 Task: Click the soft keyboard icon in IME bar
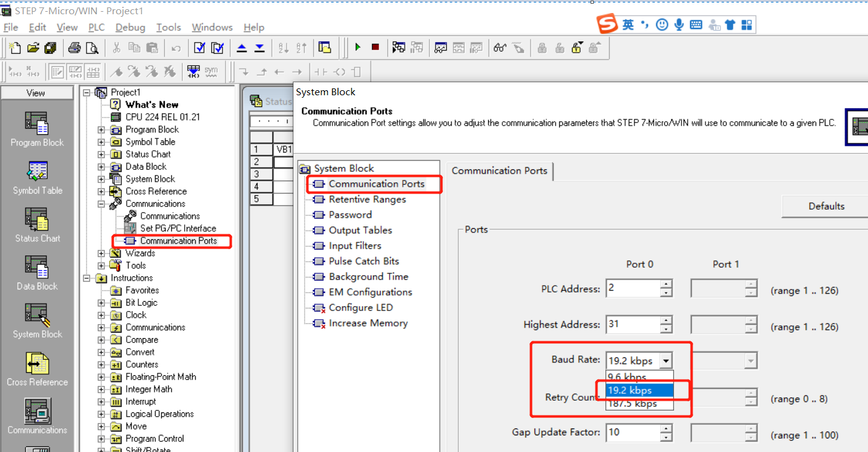point(696,25)
